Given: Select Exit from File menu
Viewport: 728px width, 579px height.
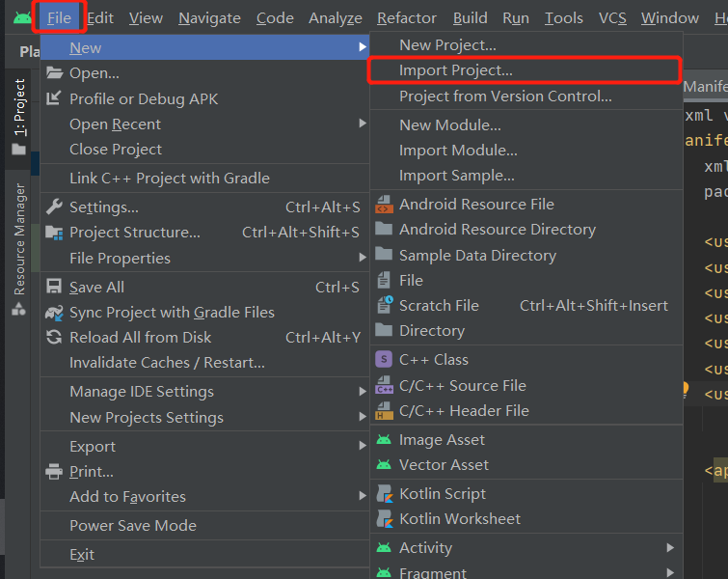Looking at the screenshot, I should coord(204,554).
